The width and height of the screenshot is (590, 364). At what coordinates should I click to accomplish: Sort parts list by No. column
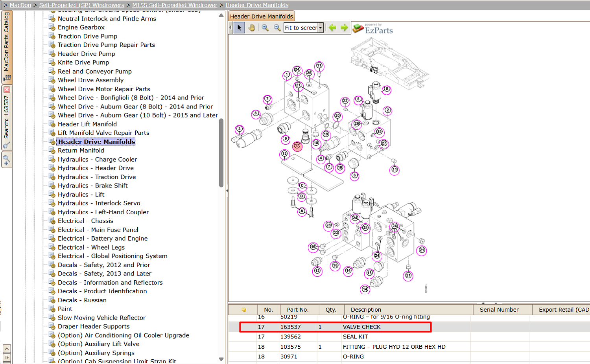269,310
